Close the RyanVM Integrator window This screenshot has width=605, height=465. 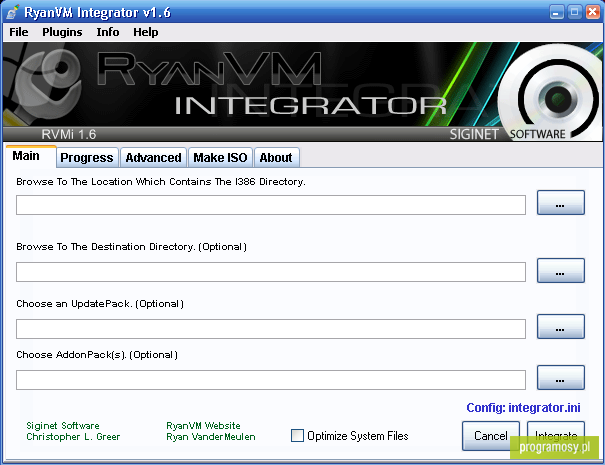coord(592,12)
